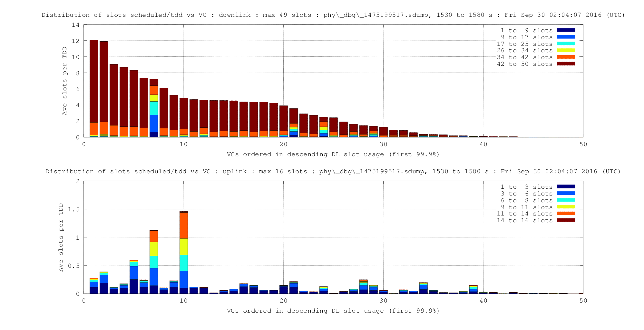Screen dimensions: 644x330
Task: Select the "3 to 6 slots" uplink legend swatch
Action: pos(566,194)
